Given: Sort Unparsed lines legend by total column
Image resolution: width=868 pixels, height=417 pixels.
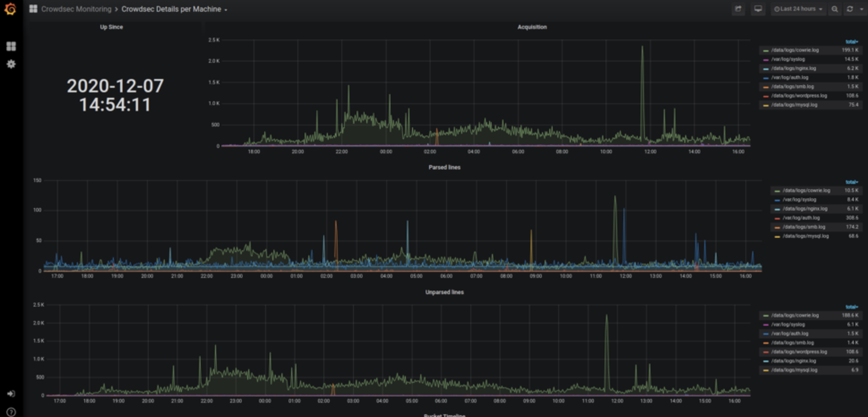Looking at the screenshot, I should (x=851, y=307).
